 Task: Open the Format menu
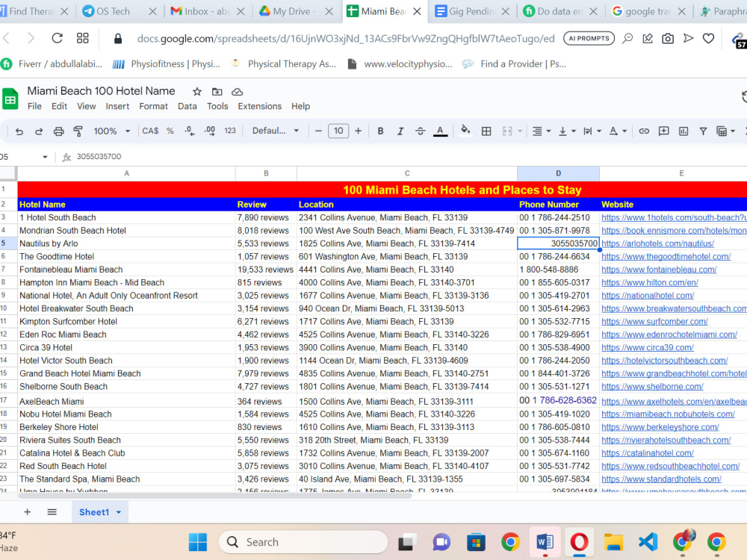tap(153, 106)
